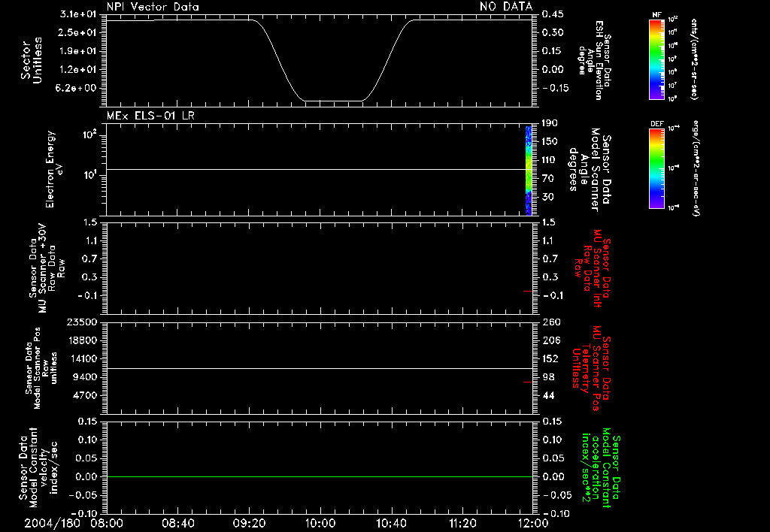
Task: Click the red "MU Scanner Raw Data" axis label
Action: point(594,268)
